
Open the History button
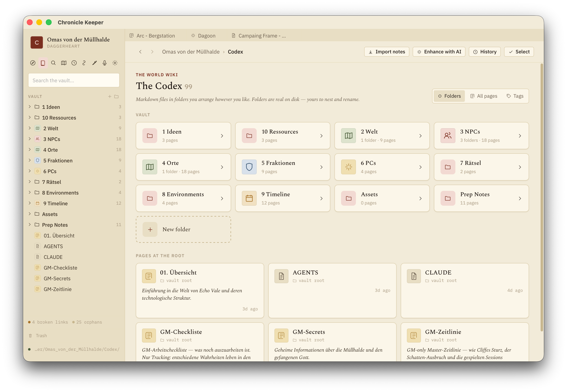[485, 52]
